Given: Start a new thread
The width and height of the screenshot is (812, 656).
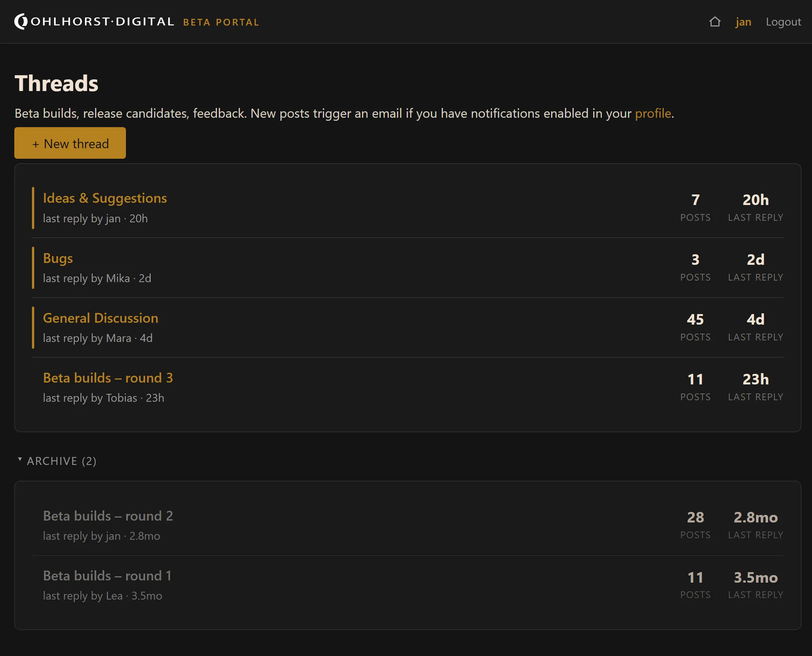Looking at the screenshot, I should coord(70,143).
